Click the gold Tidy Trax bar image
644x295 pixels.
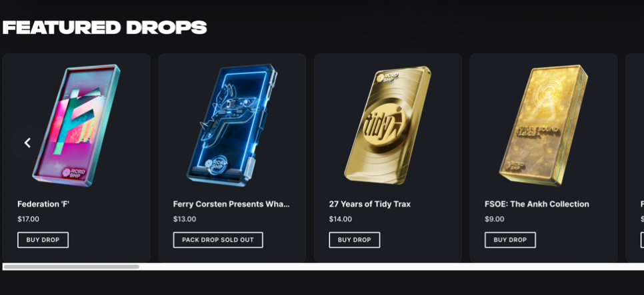388,125
